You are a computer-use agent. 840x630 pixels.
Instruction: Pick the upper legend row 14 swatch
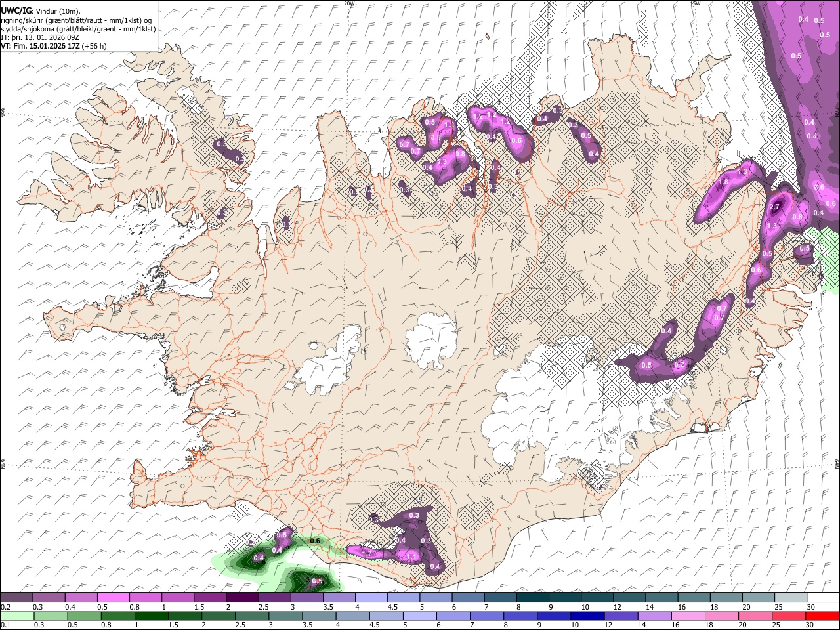663,597
